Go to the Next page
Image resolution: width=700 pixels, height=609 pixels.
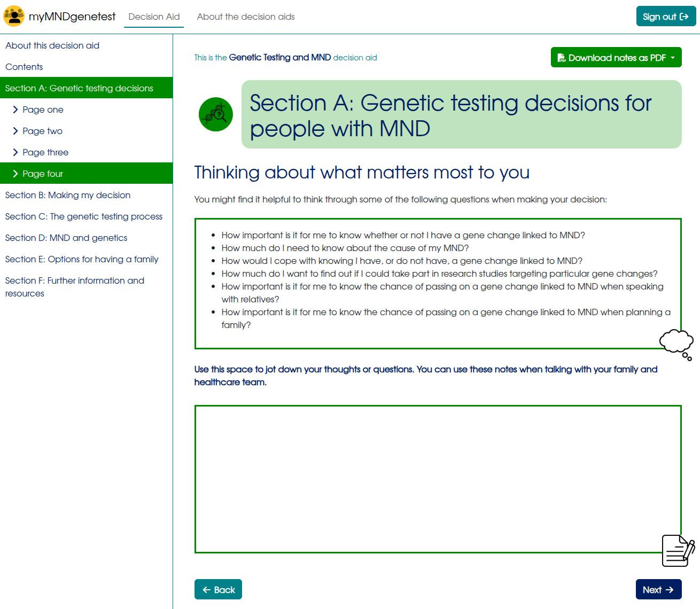pyautogui.click(x=658, y=590)
